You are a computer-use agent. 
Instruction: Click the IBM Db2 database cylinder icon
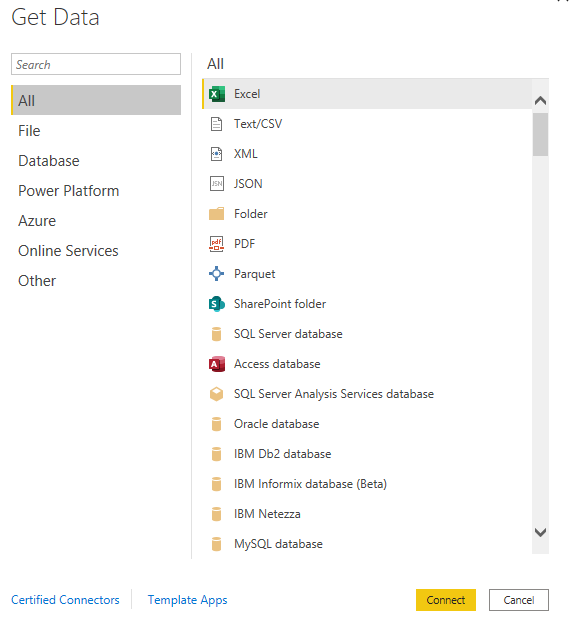click(x=216, y=454)
